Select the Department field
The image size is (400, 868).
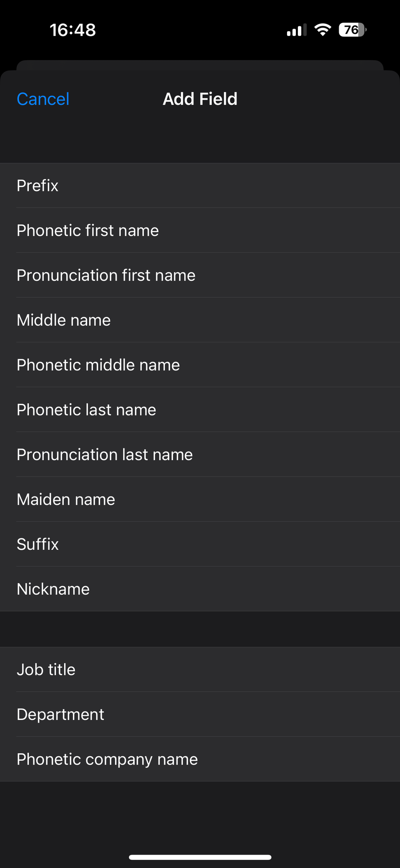click(x=60, y=715)
